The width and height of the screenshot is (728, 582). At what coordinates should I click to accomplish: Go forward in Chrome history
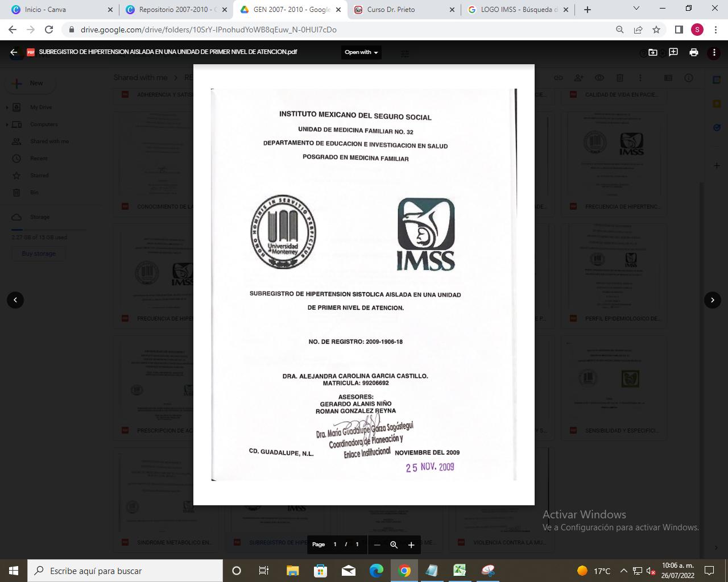pyautogui.click(x=31, y=30)
